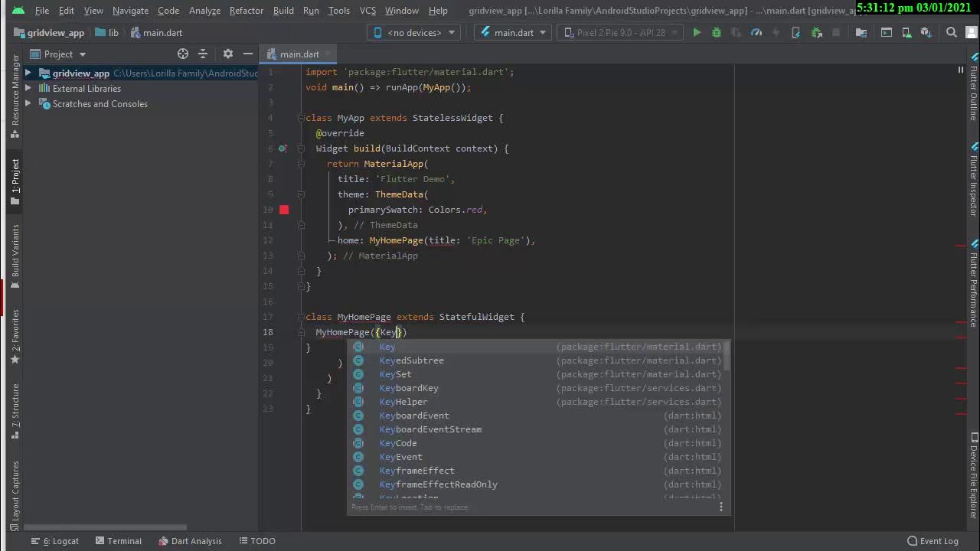This screenshot has height=551, width=980.
Task: Open the File menu
Action: pos(42,11)
